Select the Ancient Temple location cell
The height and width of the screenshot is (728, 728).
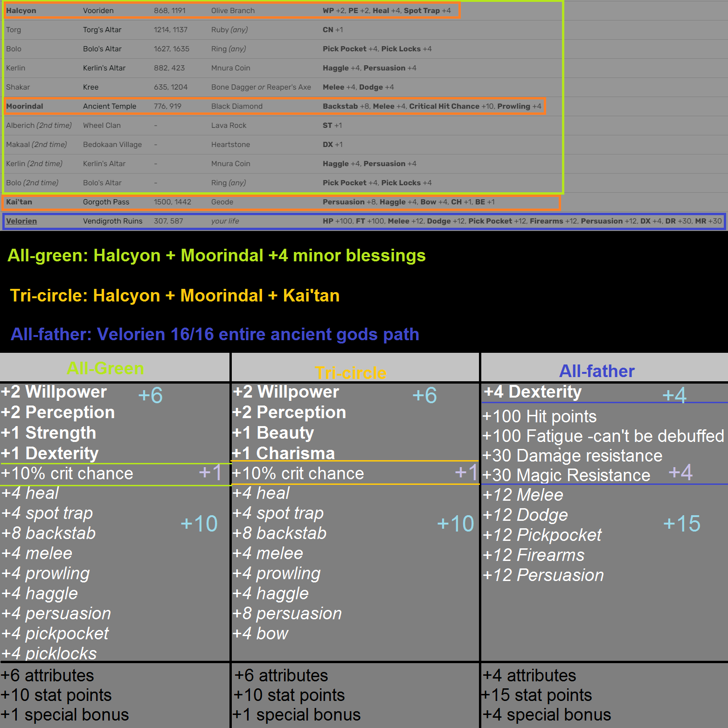[110, 106]
